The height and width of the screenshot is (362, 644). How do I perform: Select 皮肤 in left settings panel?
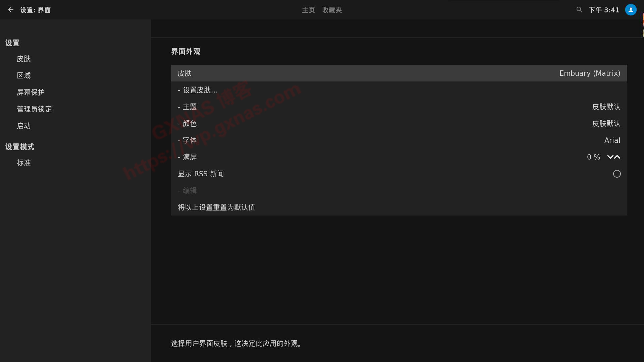tap(24, 59)
